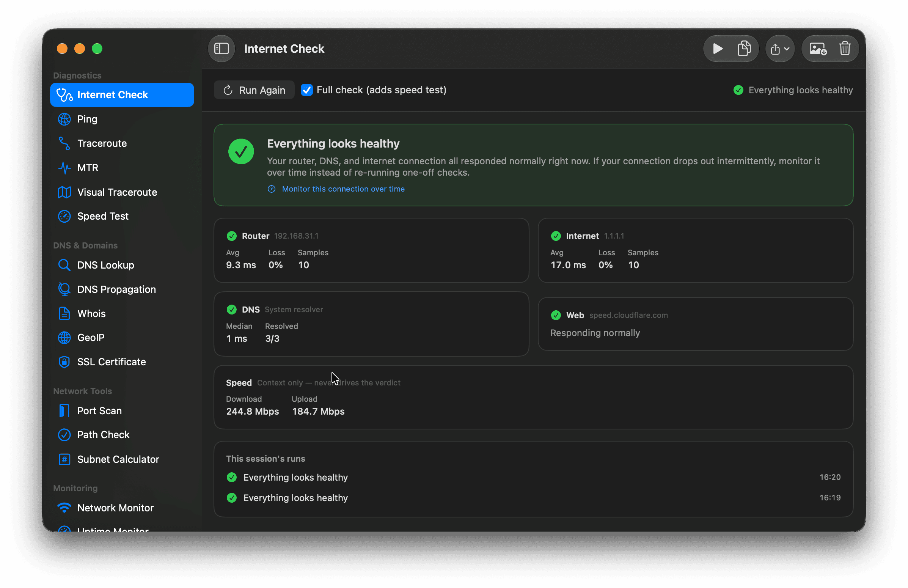Click the Internet Check stethoscope icon
The height and width of the screenshot is (588, 908).
[x=64, y=94]
